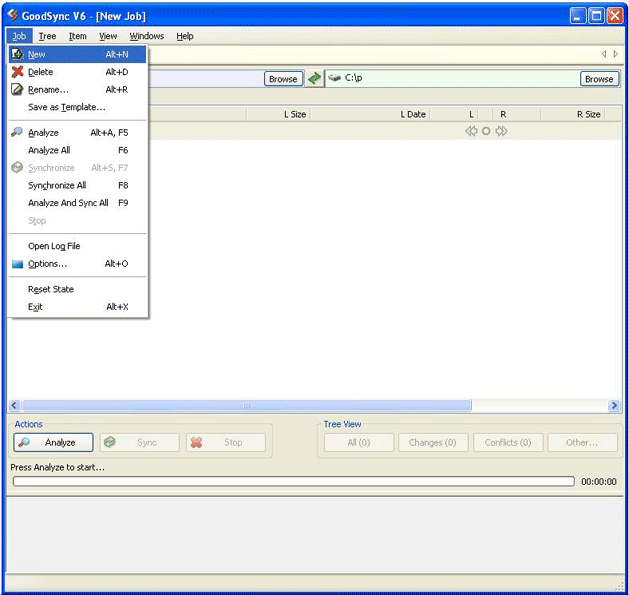Image resolution: width=629 pixels, height=595 pixels.
Task: Select Save as Template... menu entry
Action: 77,108
